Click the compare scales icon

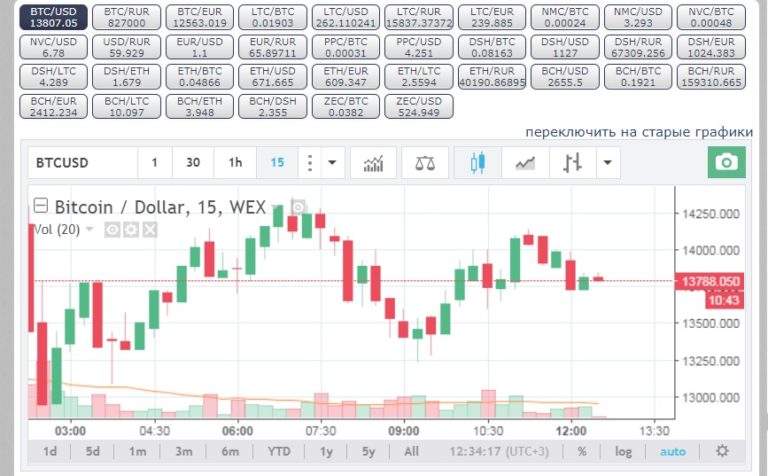(425, 163)
